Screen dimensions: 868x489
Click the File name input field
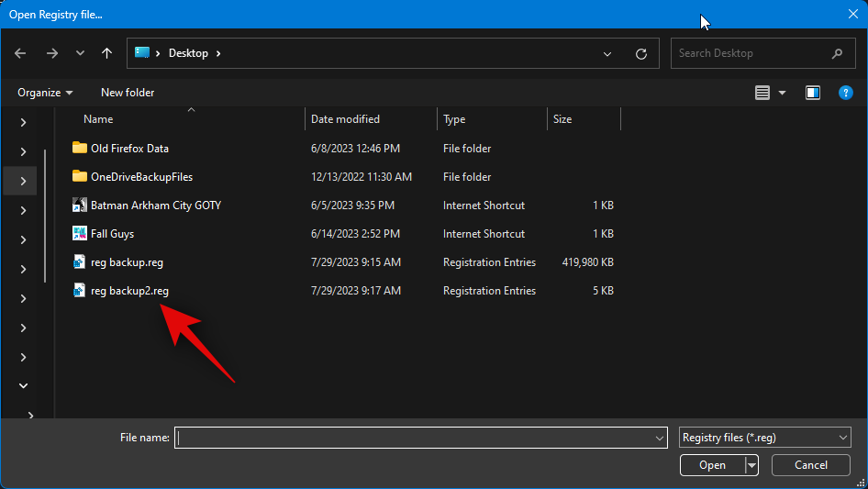(413, 438)
